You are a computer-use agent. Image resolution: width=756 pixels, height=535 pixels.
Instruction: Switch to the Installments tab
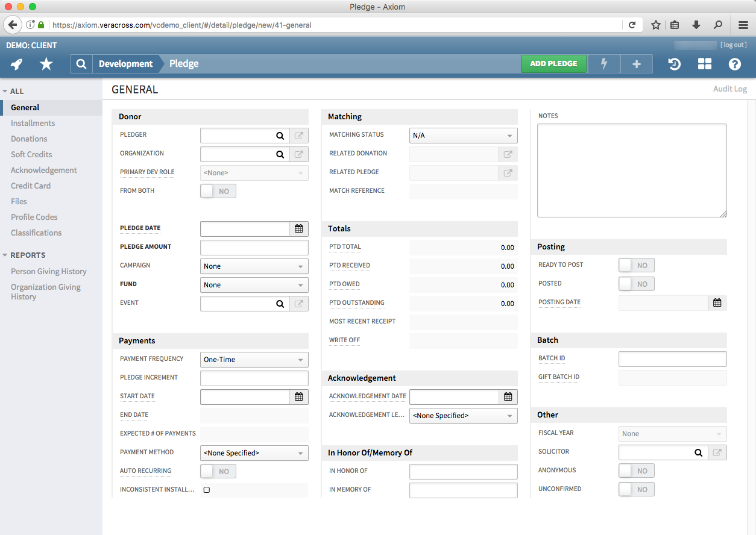tap(33, 123)
